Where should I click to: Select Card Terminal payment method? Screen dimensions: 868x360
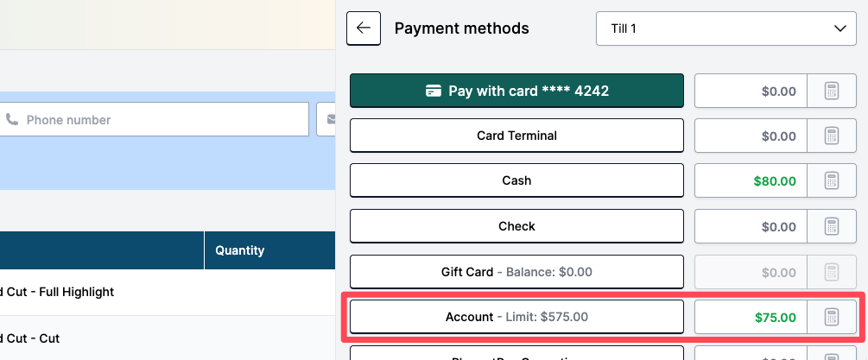coord(516,136)
